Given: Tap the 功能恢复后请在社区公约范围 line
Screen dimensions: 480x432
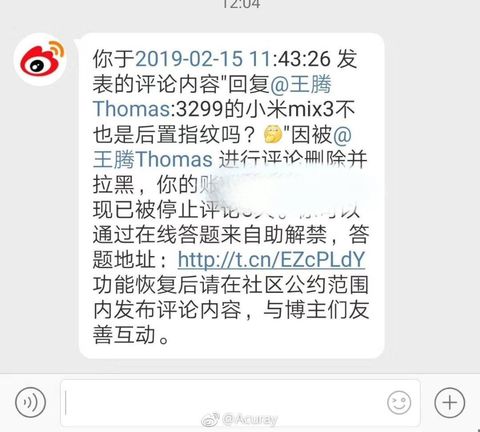Looking at the screenshot, I should (x=231, y=285).
